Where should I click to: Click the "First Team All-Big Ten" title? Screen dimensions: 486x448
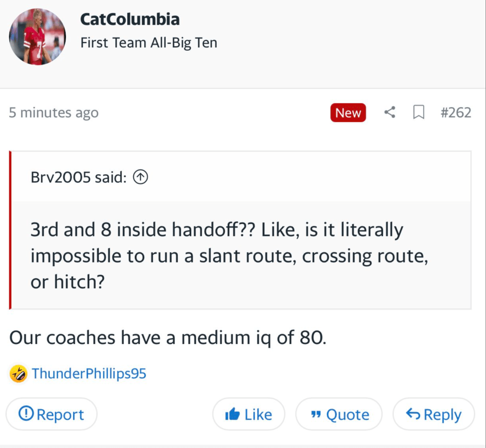tap(149, 43)
